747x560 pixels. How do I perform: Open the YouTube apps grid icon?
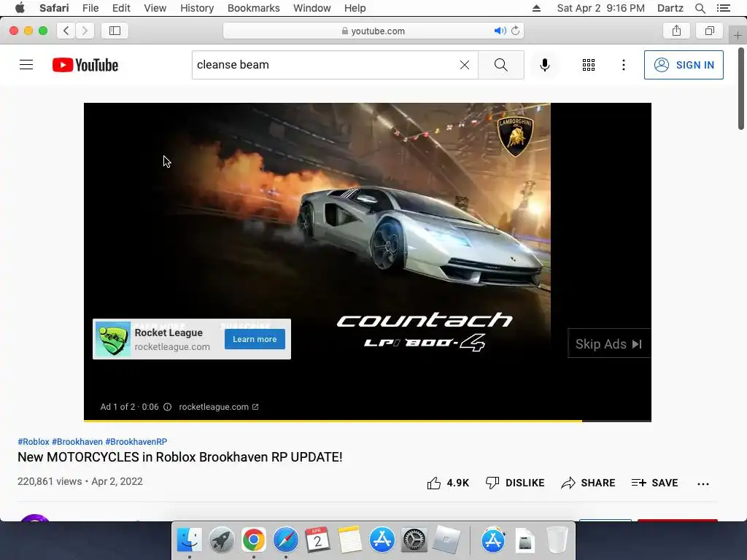pos(589,65)
